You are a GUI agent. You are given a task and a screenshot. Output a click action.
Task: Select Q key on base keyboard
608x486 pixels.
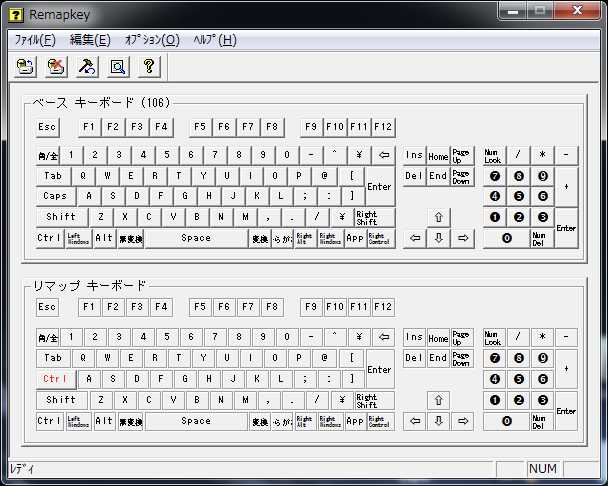click(83, 176)
